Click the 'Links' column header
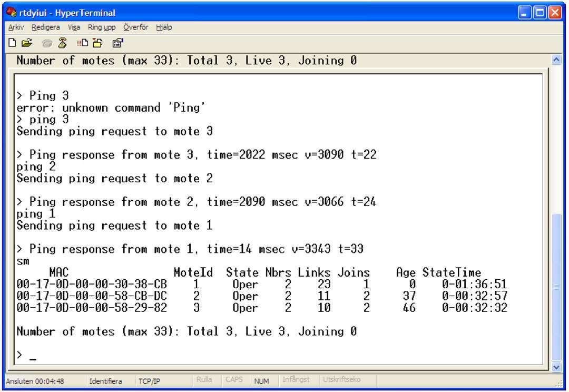Screen dimensions: 569x392 click(314, 272)
